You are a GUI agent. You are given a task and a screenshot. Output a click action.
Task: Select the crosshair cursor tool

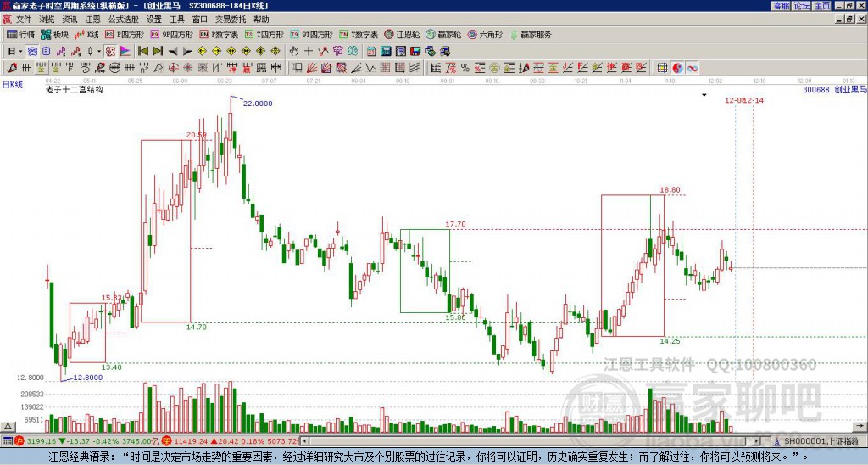pos(309,52)
